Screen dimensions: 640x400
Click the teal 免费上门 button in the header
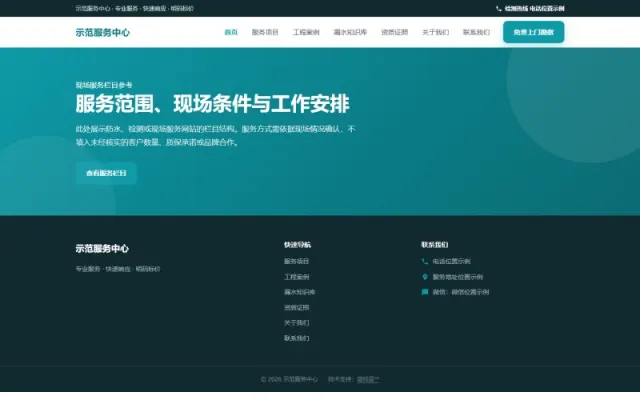pos(533,32)
